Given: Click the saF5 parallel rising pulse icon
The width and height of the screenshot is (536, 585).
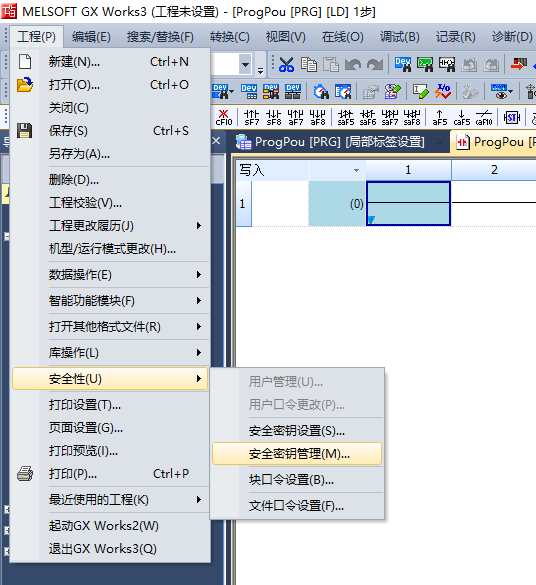Looking at the screenshot, I should [345, 117].
